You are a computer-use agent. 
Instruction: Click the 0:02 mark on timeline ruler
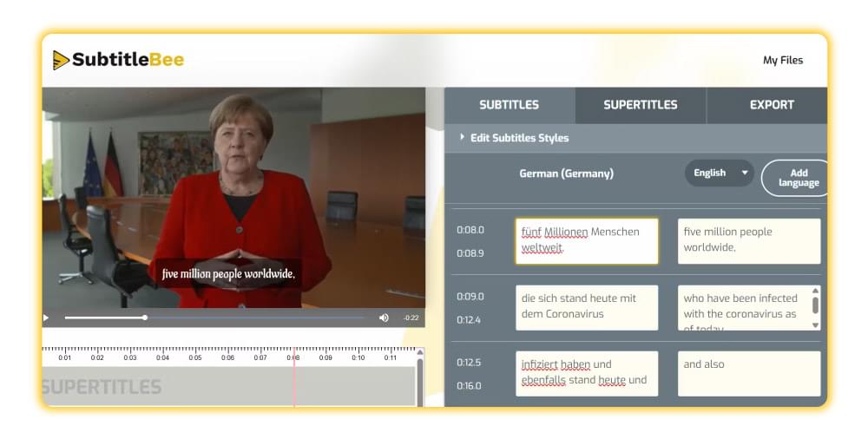97,357
